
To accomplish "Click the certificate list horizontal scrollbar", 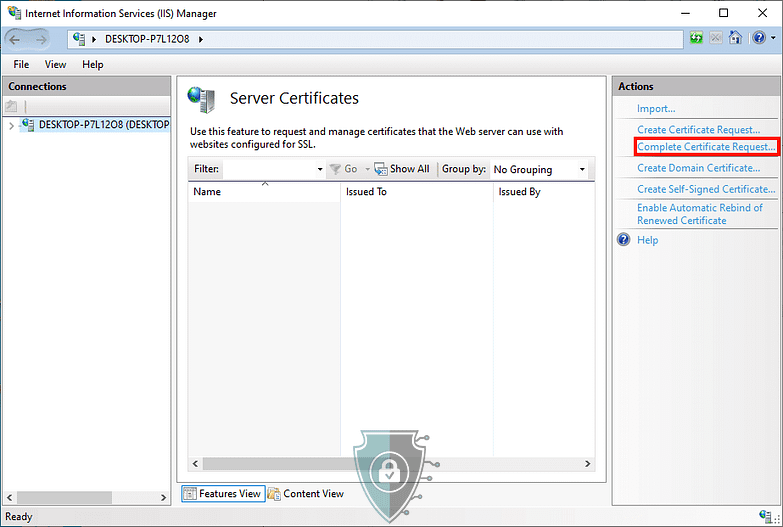I will [x=390, y=464].
